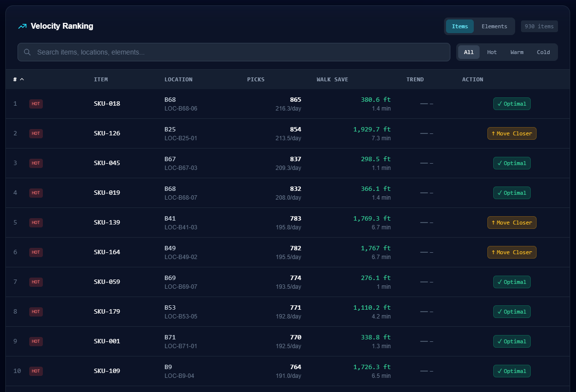This screenshot has height=392, width=576.
Task: Click the sort ascending arrow beside #
Action: tap(22, 79)
